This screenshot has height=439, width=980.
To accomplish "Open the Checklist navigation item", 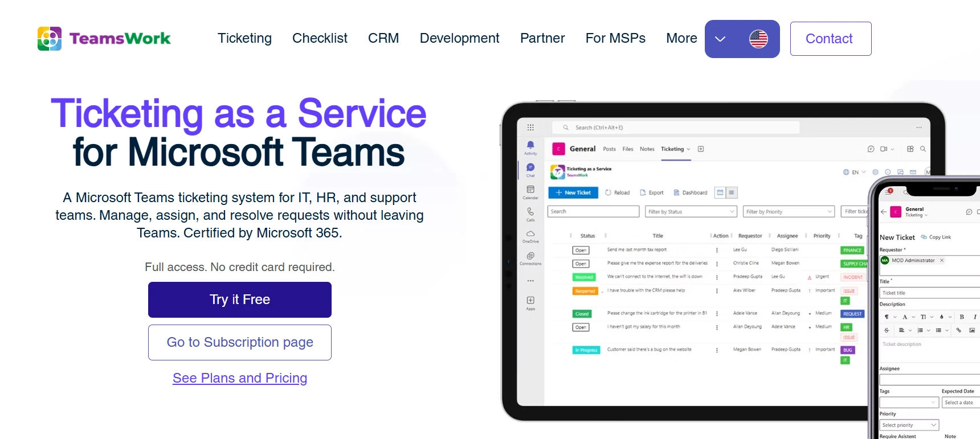I will click(320, 38).
